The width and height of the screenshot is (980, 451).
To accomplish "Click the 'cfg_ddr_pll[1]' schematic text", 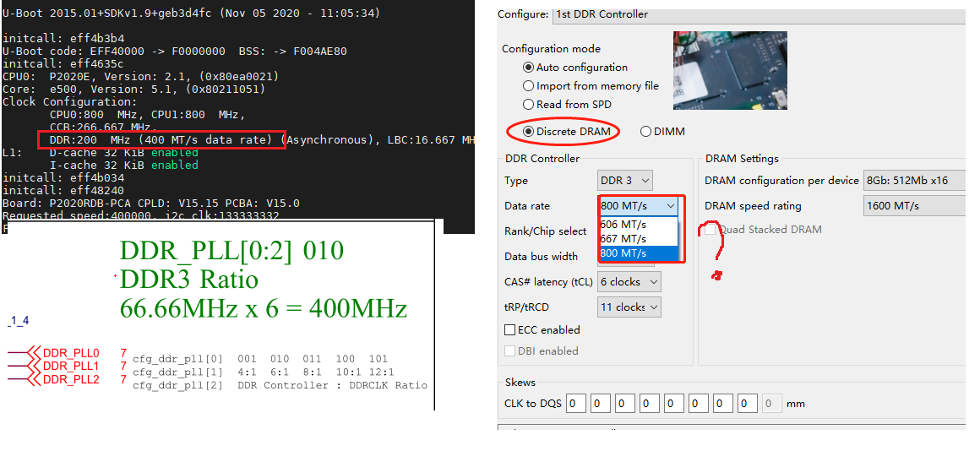I will coord(177,372).
